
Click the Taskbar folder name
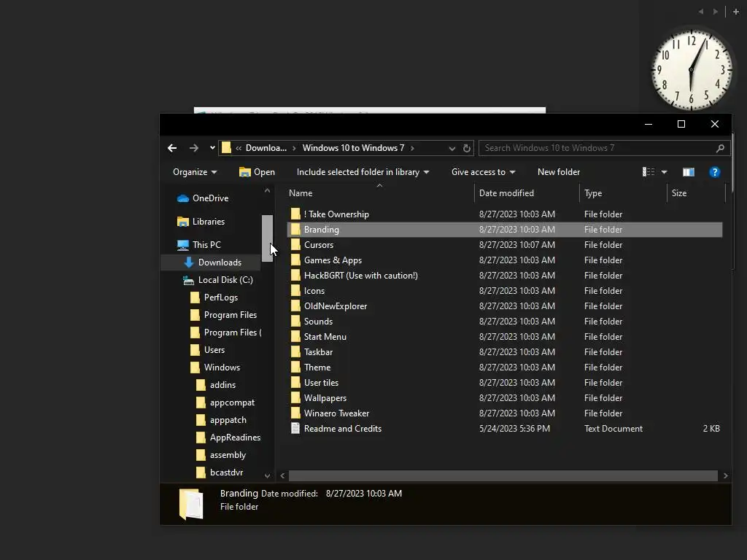318,352
